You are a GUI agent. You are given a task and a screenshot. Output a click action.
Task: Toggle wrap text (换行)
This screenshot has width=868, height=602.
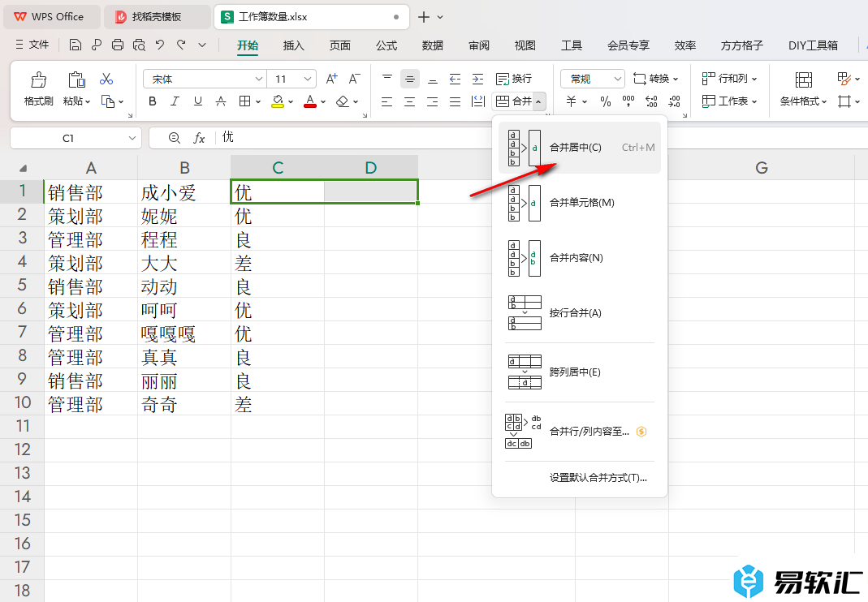coord(514,79)
